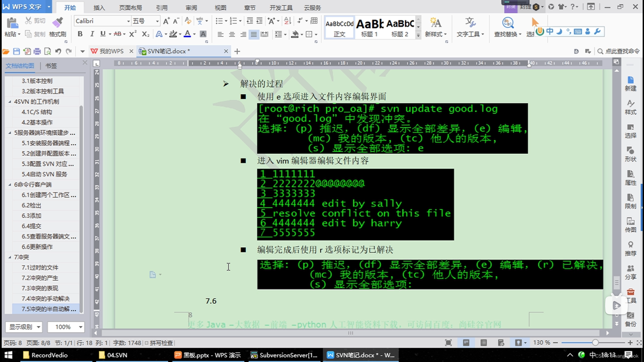Open the Find and Replace tool

[508, 27]
